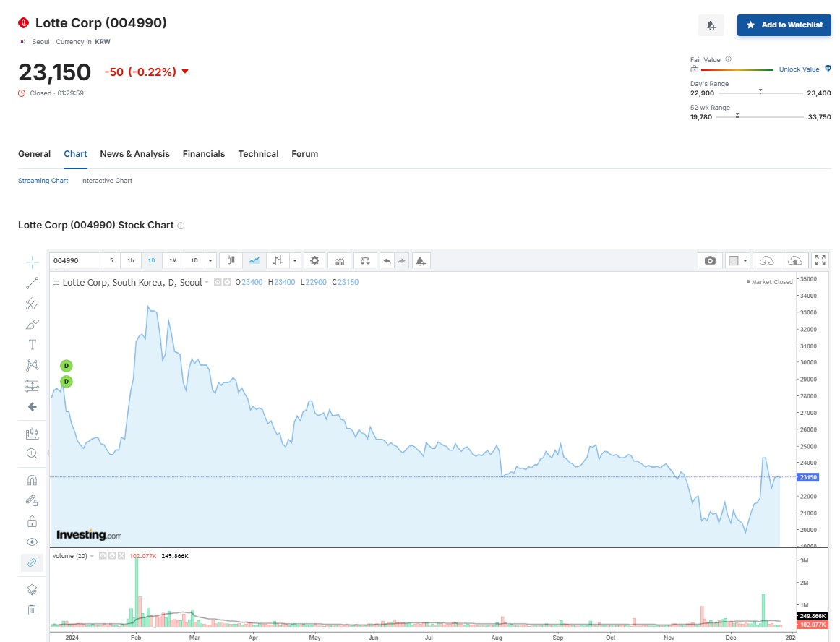Screen dimensions: 840x642
Task: Expand Lotte Corp legend dropdown arrow
Action: click(207, 283)
